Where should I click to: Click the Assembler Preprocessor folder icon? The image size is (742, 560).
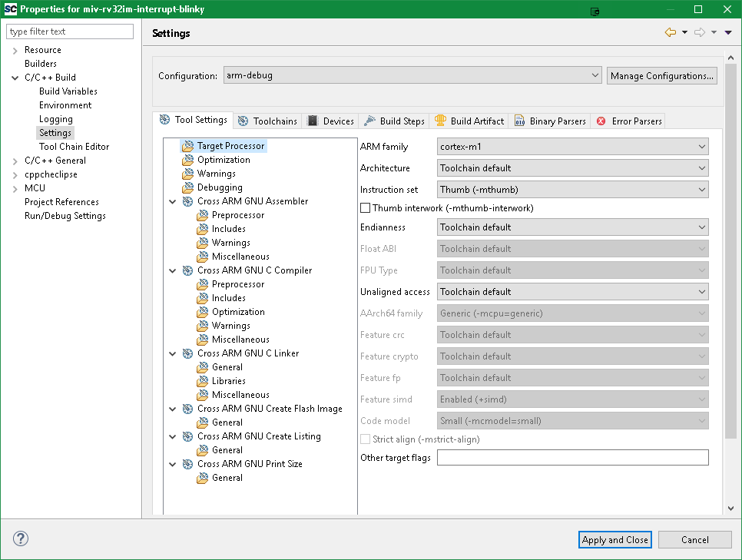click(x=203, y=215)
